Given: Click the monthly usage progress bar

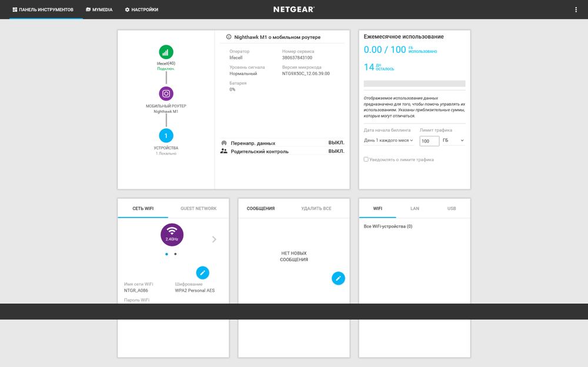Looking at the screenshot, I should click(415, 84).
